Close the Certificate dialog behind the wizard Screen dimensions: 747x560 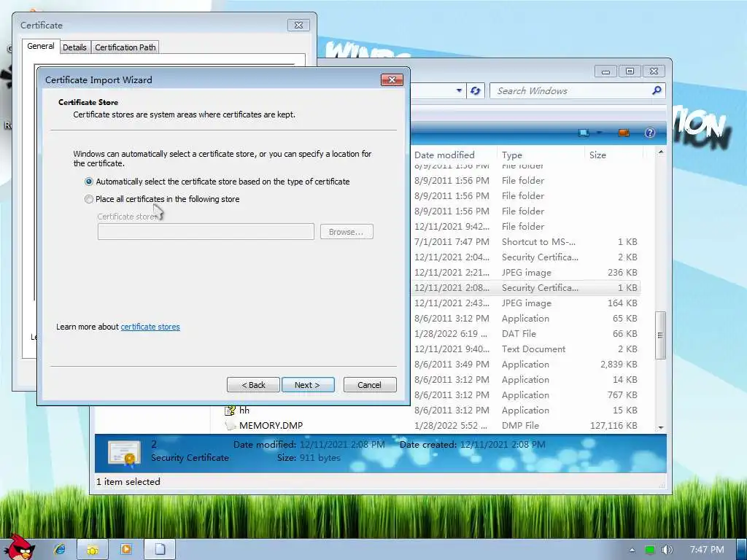click(298, 26)
